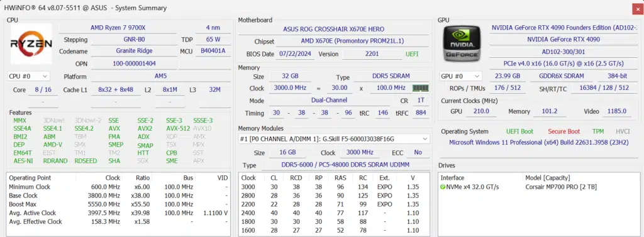Click the 2800 clock EXPO profile row
Image resolution: width=644 pixels, height=237 pixels.
point(334,196)
